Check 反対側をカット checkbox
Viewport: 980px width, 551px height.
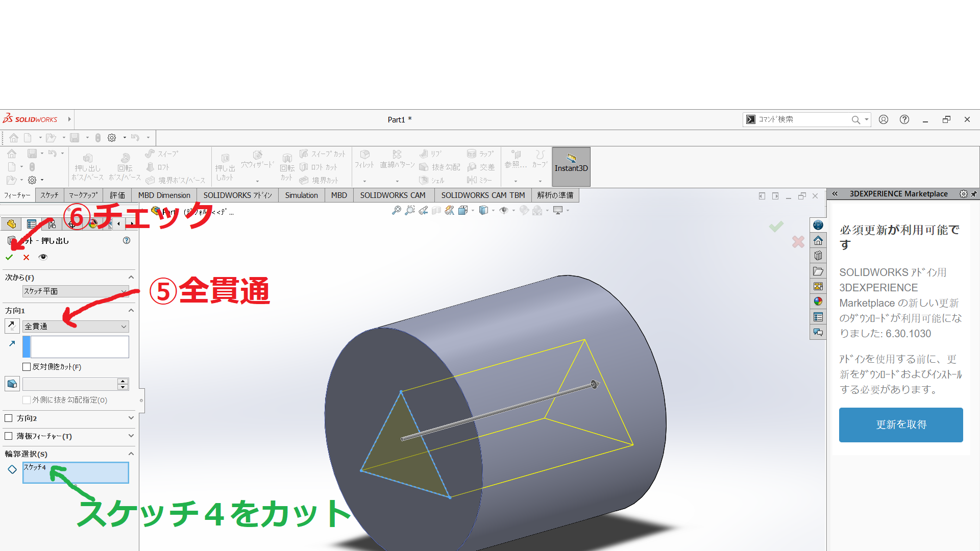(27, 367)
